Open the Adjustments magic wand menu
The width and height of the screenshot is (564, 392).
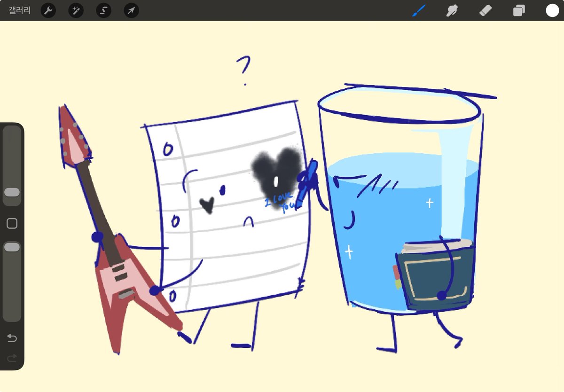[x=76, y=10]
